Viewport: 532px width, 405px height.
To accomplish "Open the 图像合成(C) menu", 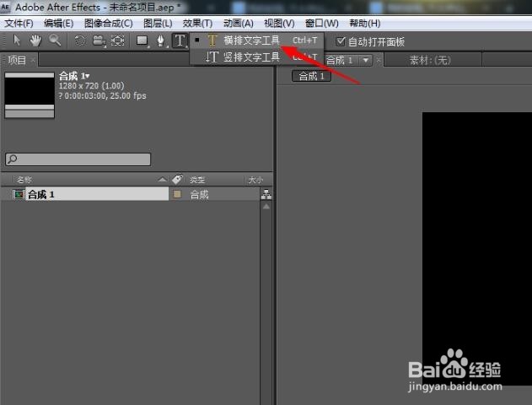I will [108, 23].
